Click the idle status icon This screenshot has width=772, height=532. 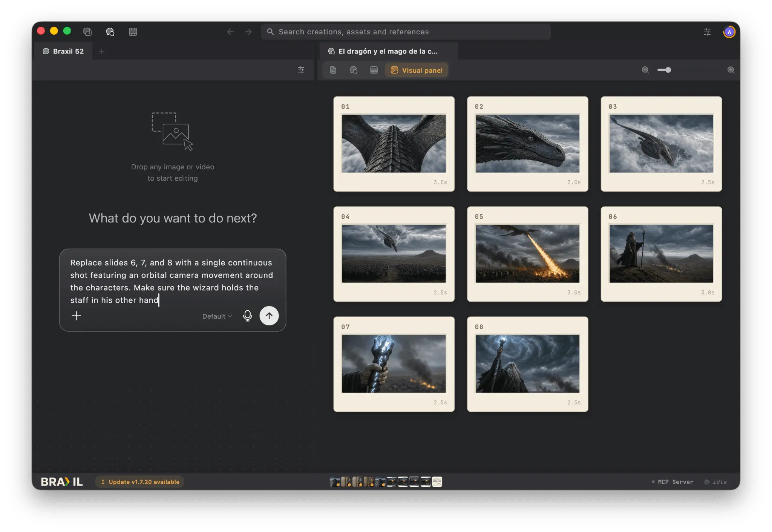pyautogui.click(x=707, y=482)
